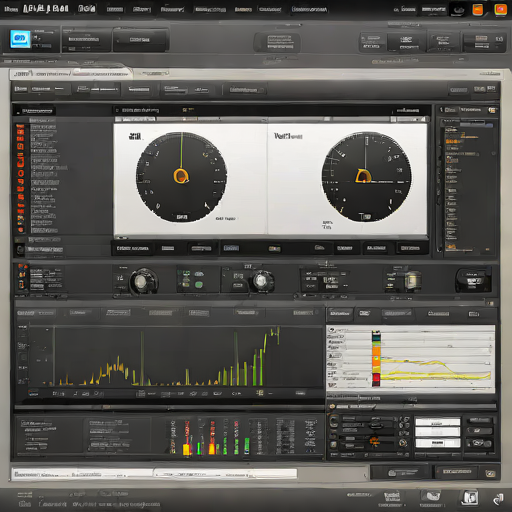The width and height of the screenshot is (512, 512).
Task: Open the dropdown box in top center toolbar
Action: 277,43
